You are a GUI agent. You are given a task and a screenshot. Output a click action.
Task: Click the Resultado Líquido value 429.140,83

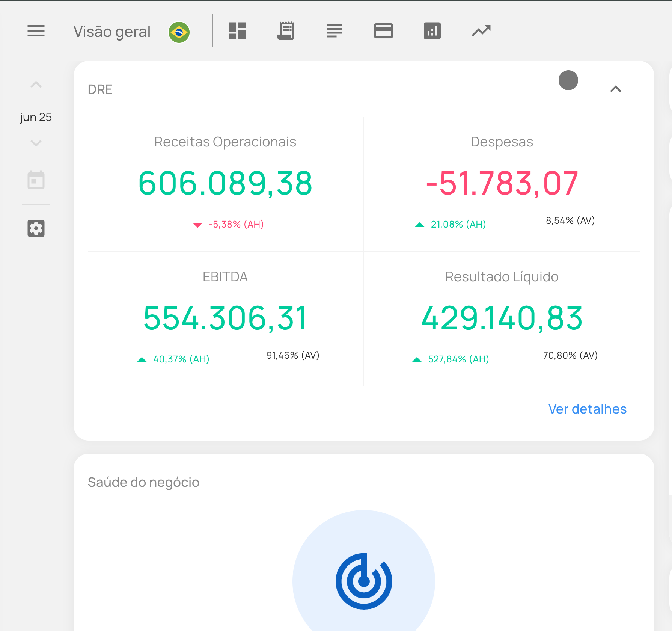(x=502, y=318)
